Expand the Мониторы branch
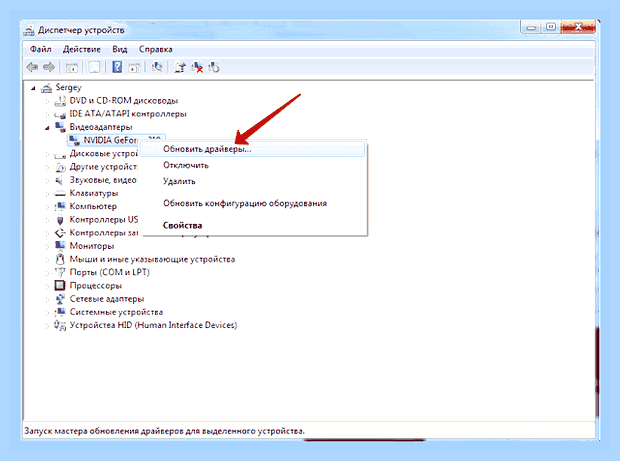This screenshot has height=461, width=620. [x=47, y=246]
